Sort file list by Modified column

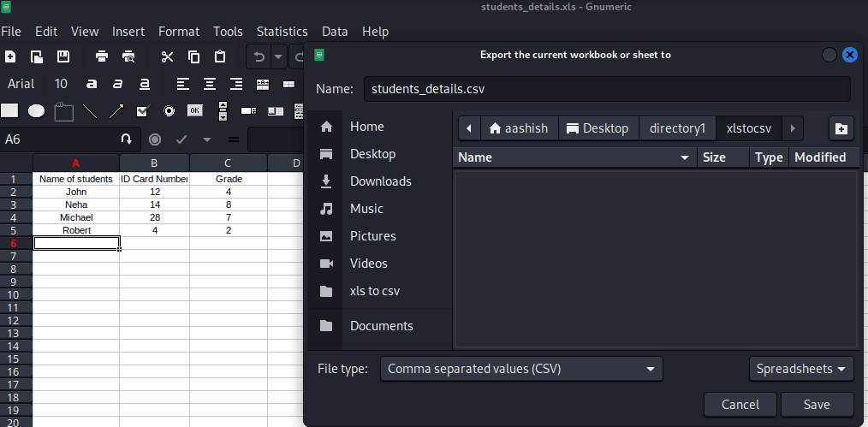tap(823, 157)
